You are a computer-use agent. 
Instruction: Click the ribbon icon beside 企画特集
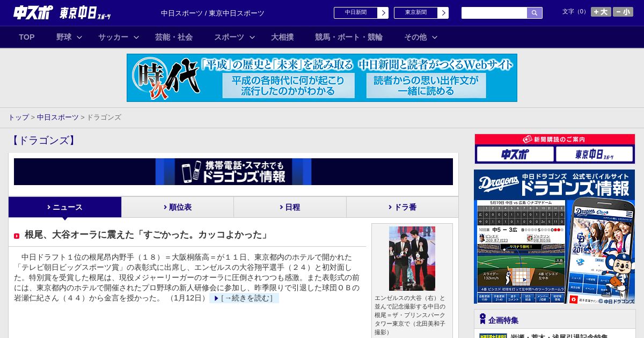(482, 319)
